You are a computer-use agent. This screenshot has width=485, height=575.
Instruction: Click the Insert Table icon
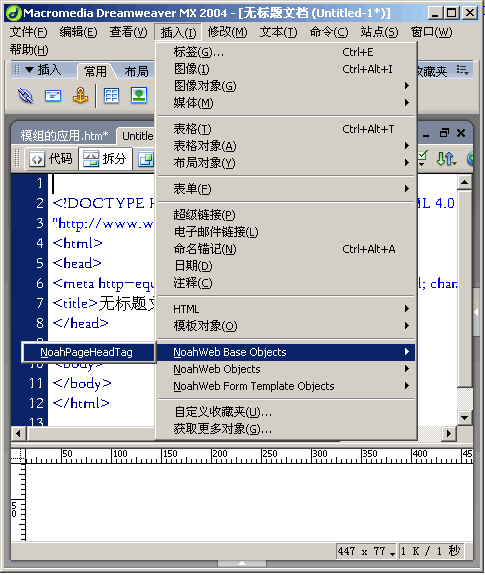click(111, 96)
